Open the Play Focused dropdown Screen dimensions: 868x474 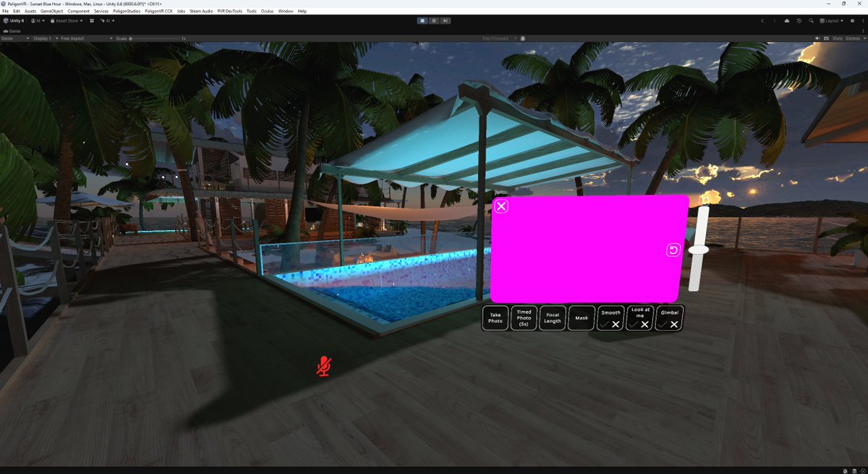click(501, 38)
